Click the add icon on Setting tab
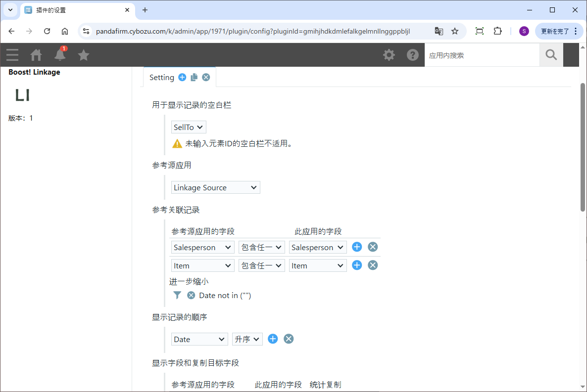This screenshot has width=587, height=392. [182, 77]
